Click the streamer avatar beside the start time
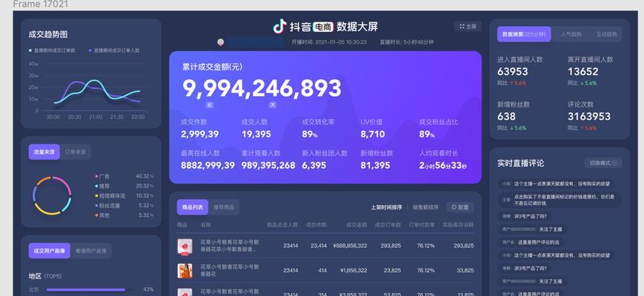Viewport: 644px width, 296px height. 221,42
